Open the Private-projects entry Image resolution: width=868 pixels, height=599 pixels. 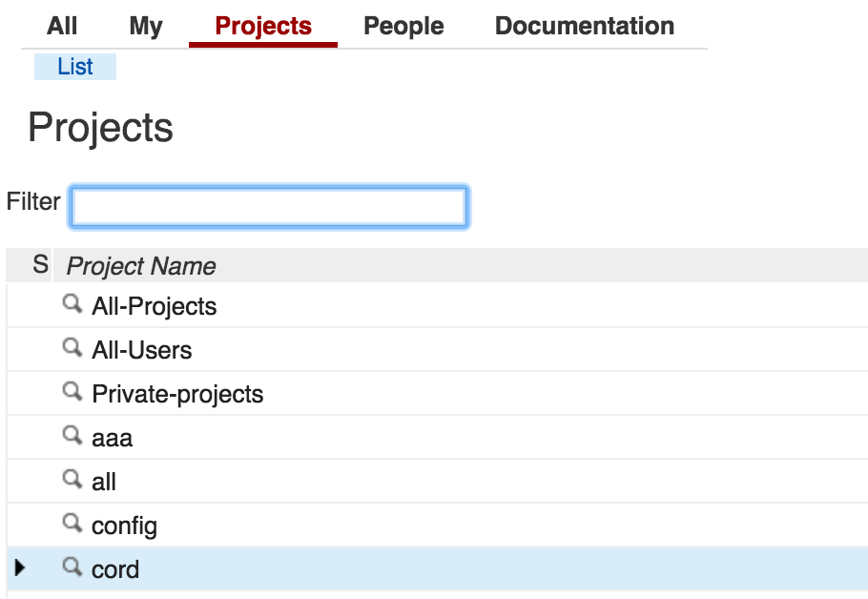tap(177, 394)
